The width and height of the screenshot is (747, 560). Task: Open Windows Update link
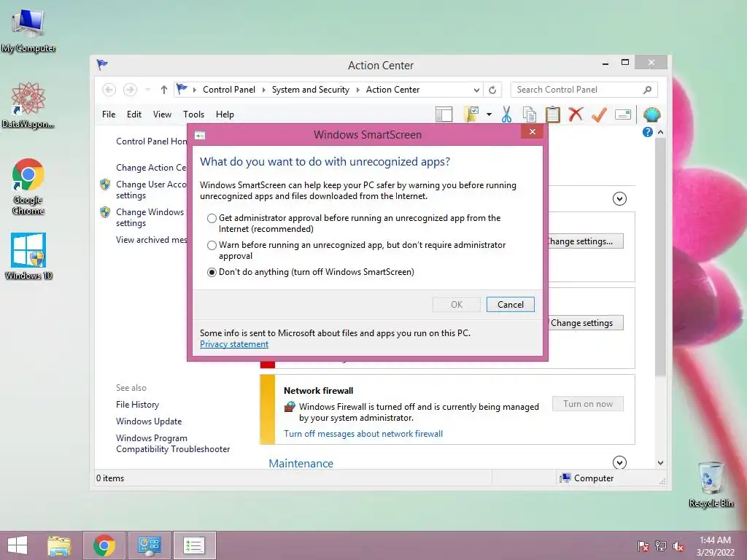(149, 421)
